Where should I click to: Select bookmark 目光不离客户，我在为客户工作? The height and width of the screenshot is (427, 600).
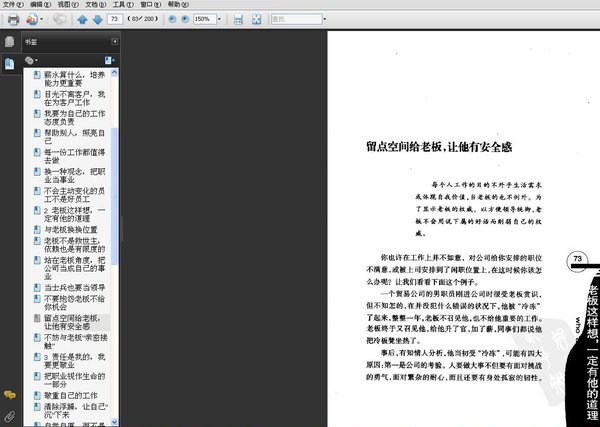(x=74, y=98)
